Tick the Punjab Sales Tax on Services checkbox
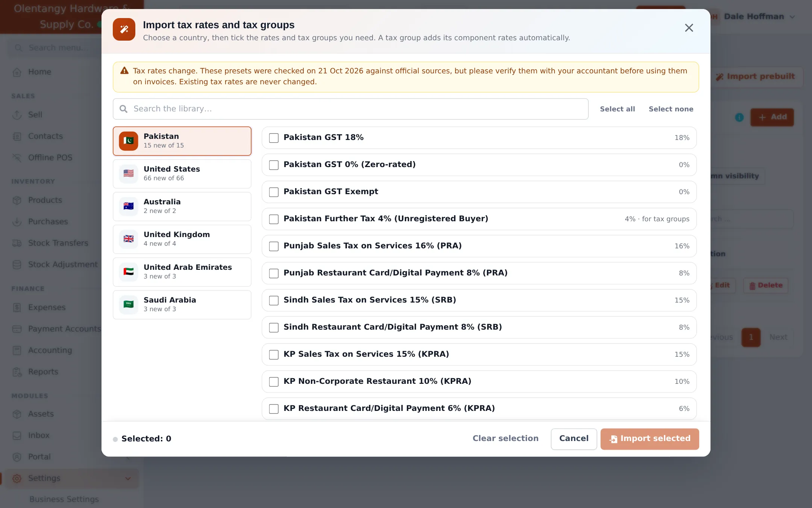812x508 pixels. click(274, 246)
